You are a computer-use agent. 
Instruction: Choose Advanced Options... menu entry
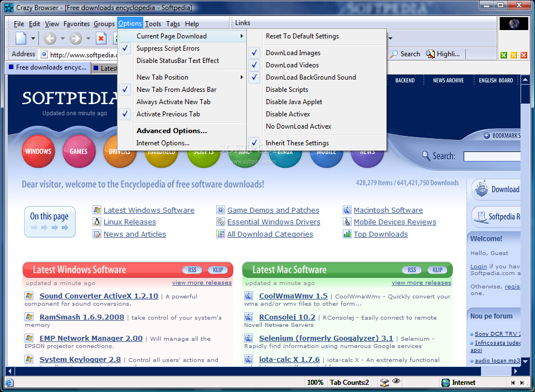(x=182, y=131)
